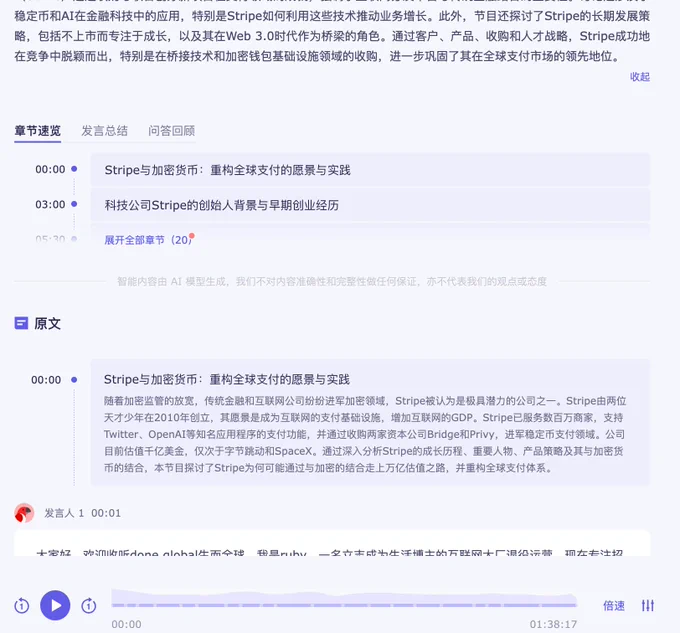Click the total duration 01:38:17
Image resolution: width=680 pixels, height=633 pixels.
point(553,624)
